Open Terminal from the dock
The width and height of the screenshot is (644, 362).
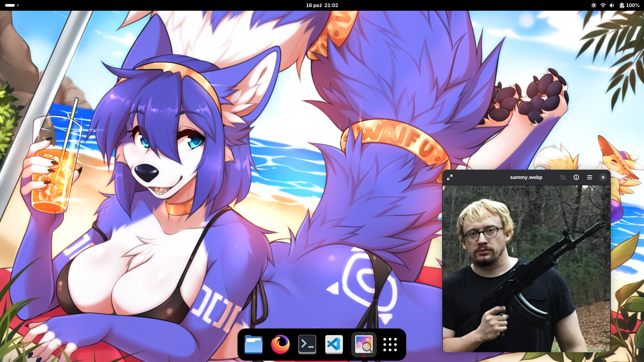[x=307, y=344]
